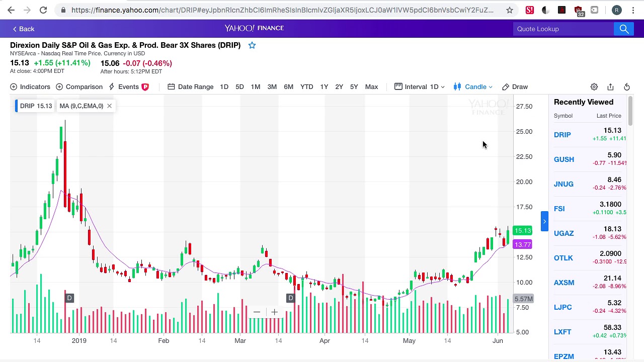
Task: Open chart settings gear icon
Action: pyautogui.click(x=594, y=87)
